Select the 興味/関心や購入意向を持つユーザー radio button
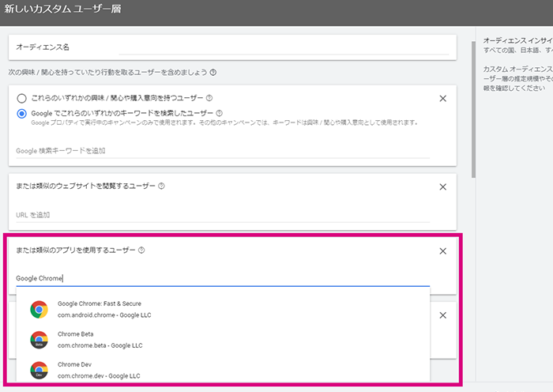Image resolution: width=553 pixels, height=392 pixels. coord(22,98)
